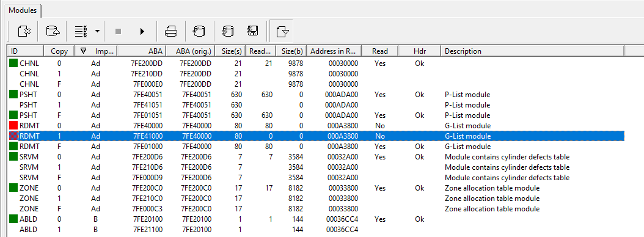644x237 pixels.
Task: Click the Address in R... column header
Action: pyautogui.click(x=334, y=51)
